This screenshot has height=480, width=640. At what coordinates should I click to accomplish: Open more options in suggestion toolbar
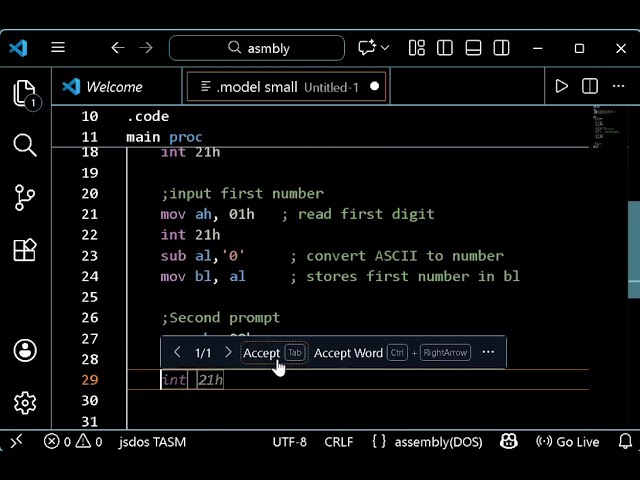click(x=488, y=352)
